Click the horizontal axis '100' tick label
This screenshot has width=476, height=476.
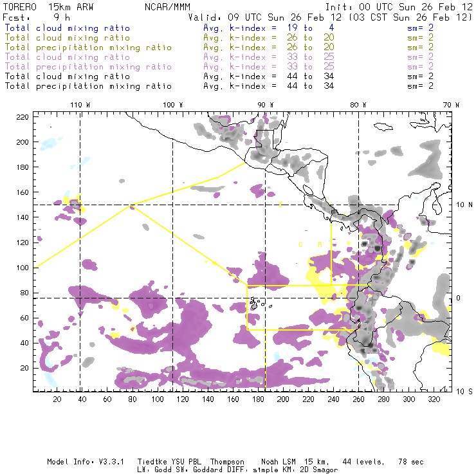(x=158, y=399)
